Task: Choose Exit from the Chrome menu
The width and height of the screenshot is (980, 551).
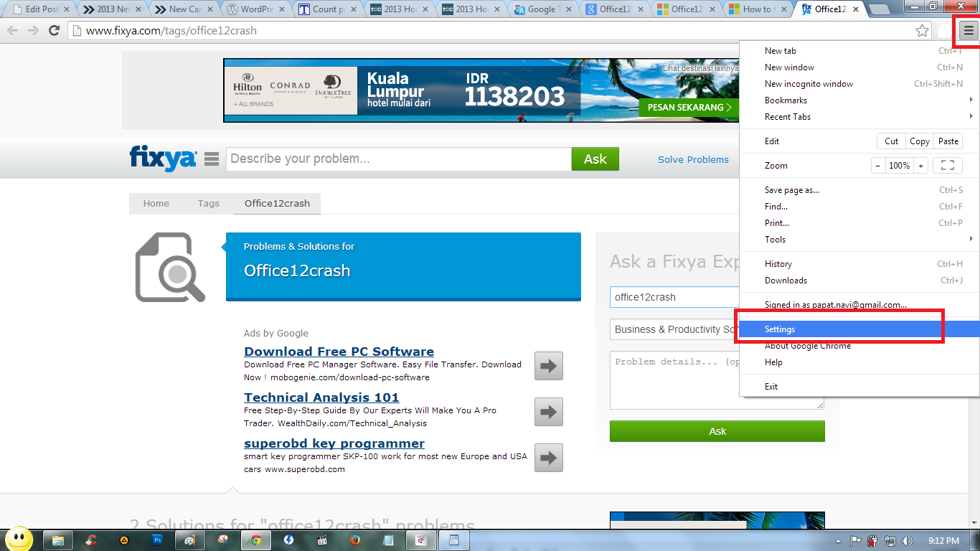Action: coord(859,387)
